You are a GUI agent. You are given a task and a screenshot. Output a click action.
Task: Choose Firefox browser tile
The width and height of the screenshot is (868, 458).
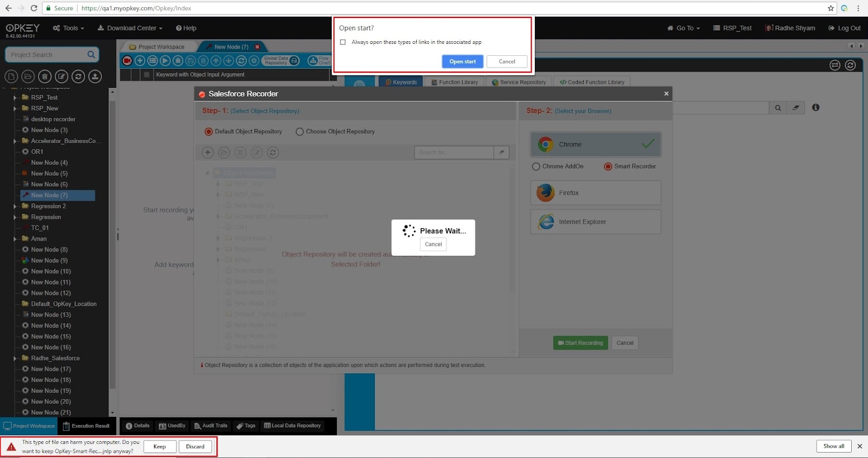coord(596,192)
